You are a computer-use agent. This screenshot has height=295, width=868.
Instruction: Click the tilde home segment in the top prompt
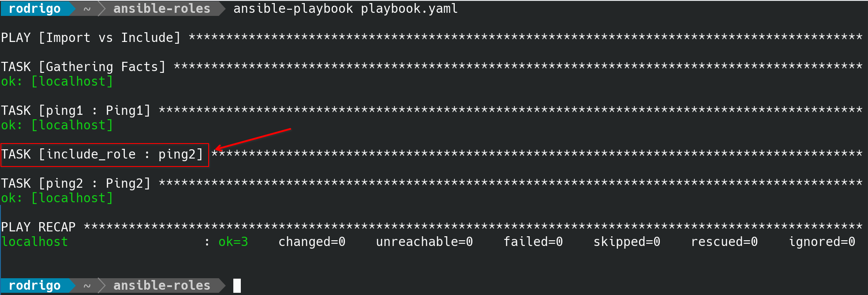(87, 9)
